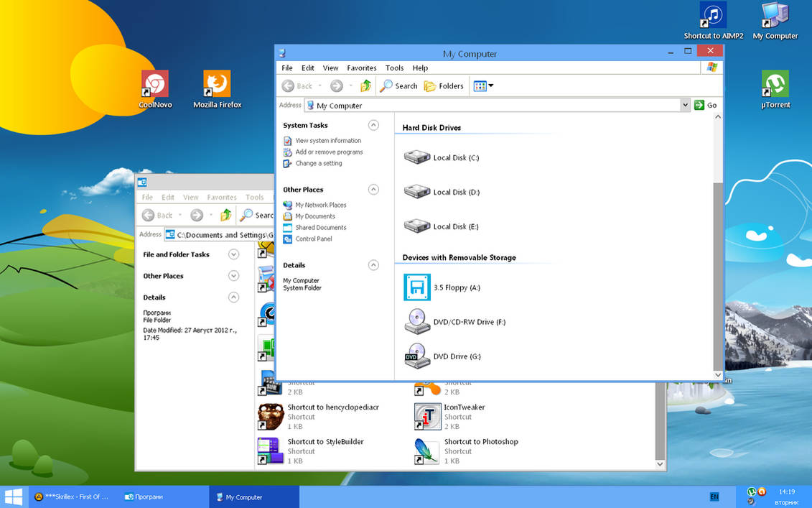Open the Tools menu in My Computer

tap(394, 68)
